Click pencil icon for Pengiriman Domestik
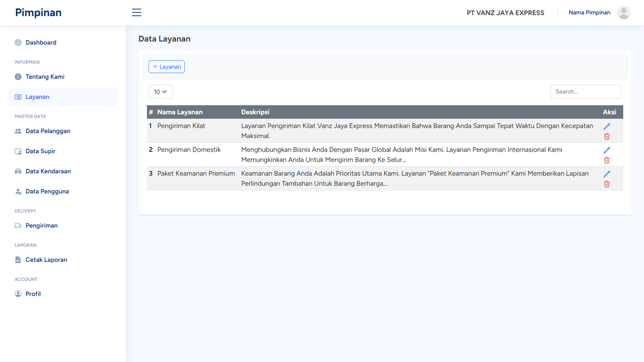 tap(607, 150)
